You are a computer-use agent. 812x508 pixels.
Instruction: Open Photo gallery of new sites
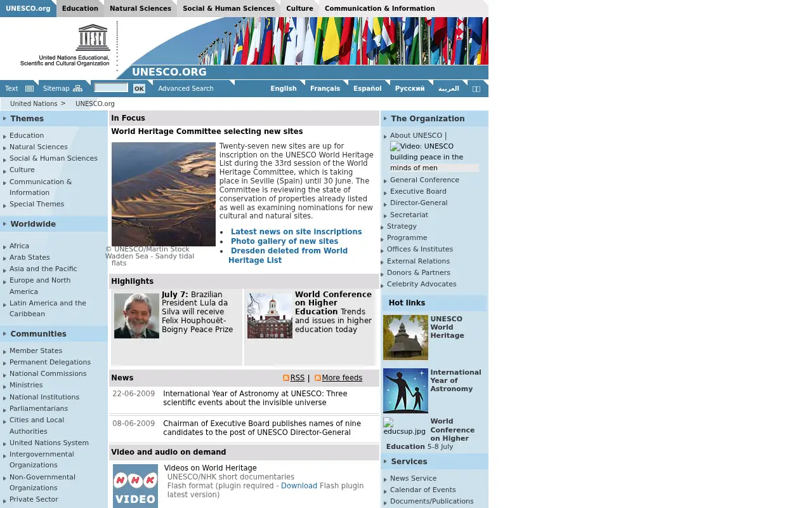point(284,241)
